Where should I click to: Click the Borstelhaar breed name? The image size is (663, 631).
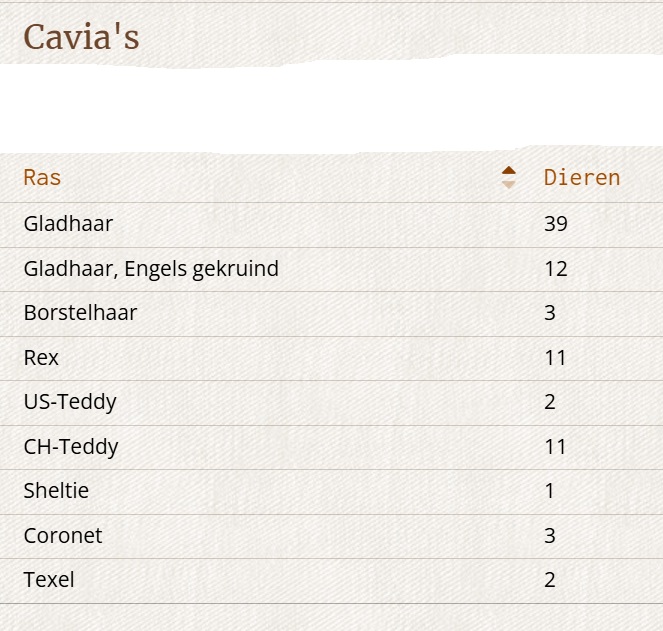pyautogui.click(x=80, y=313)
